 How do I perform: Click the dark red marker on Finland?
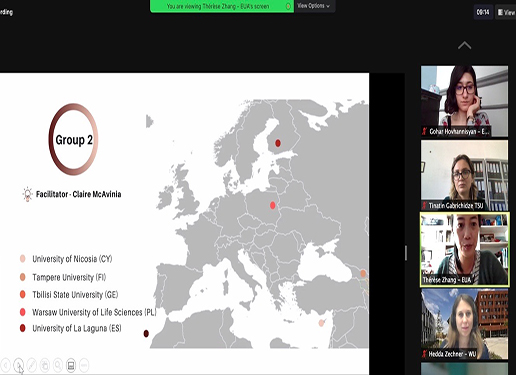278,143
